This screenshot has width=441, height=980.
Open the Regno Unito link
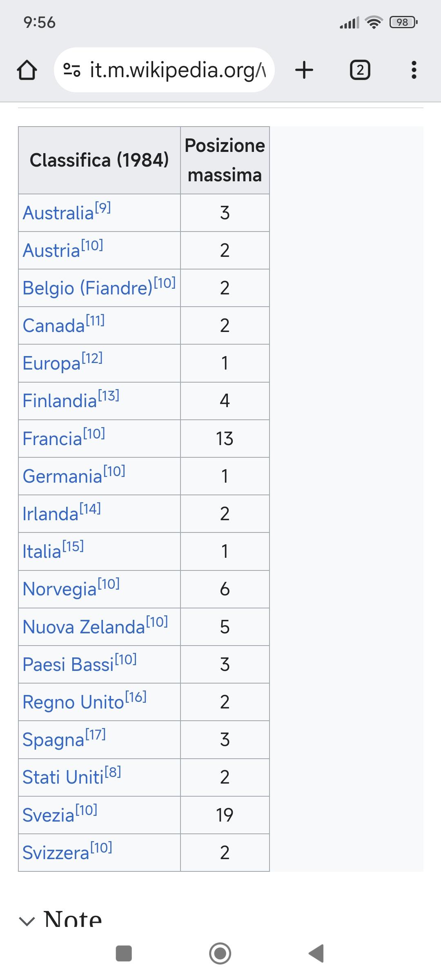tap(73, 702)
